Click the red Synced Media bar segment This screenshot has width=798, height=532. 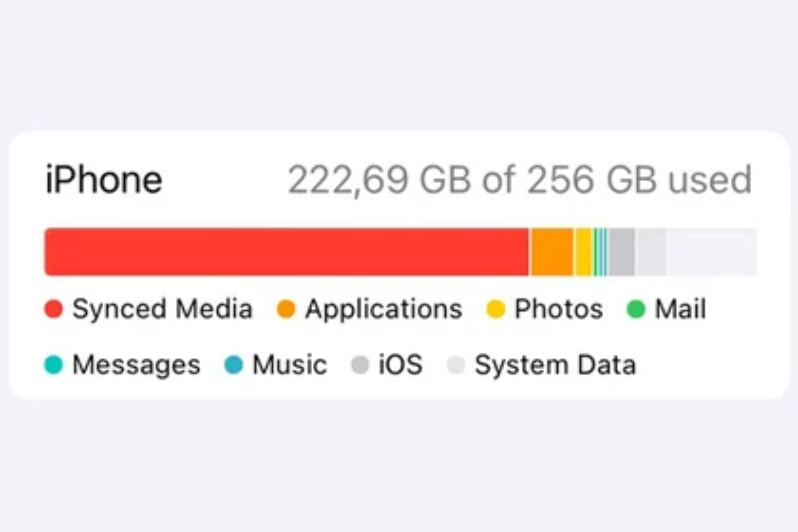287,252
